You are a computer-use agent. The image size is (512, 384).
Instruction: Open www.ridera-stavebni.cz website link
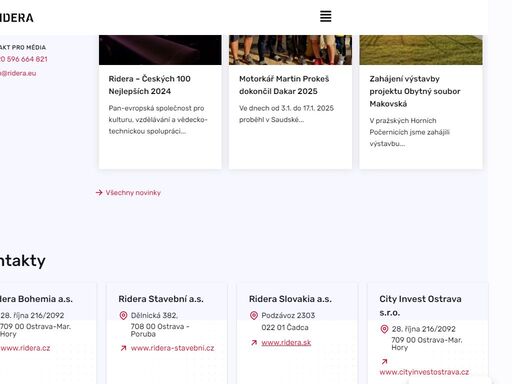(172, 348)
